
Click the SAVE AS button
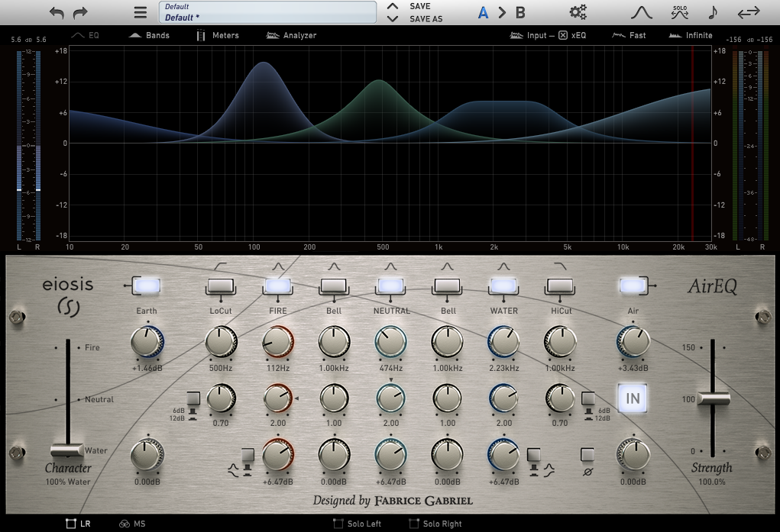pyautogui.click(x=426, y=19)
